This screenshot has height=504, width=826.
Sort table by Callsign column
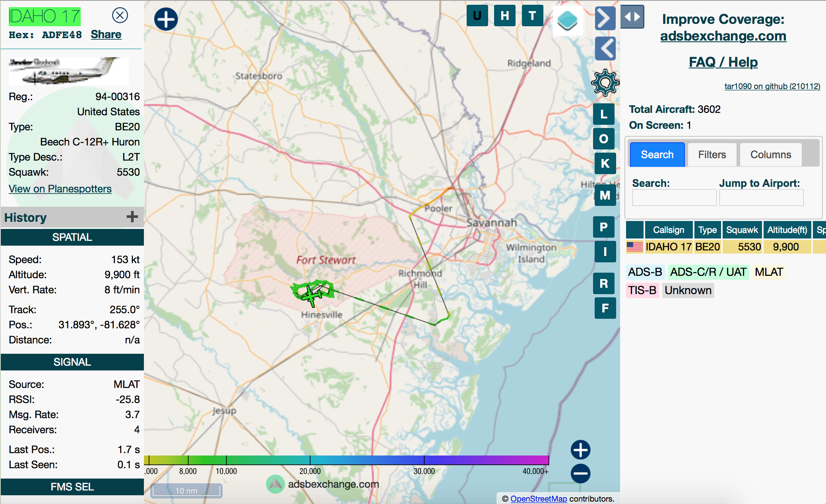[x=669, y=230]
